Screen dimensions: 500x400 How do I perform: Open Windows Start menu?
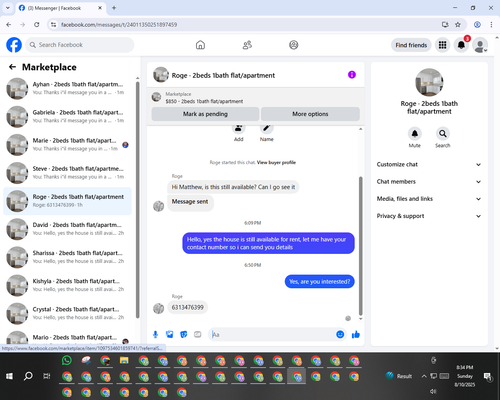pyautogui.click(x=9, y=376)
